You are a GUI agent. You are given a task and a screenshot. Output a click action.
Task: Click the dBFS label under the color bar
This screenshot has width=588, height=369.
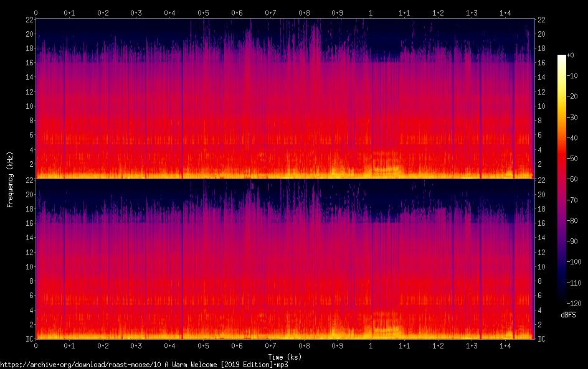coord(567,315)
